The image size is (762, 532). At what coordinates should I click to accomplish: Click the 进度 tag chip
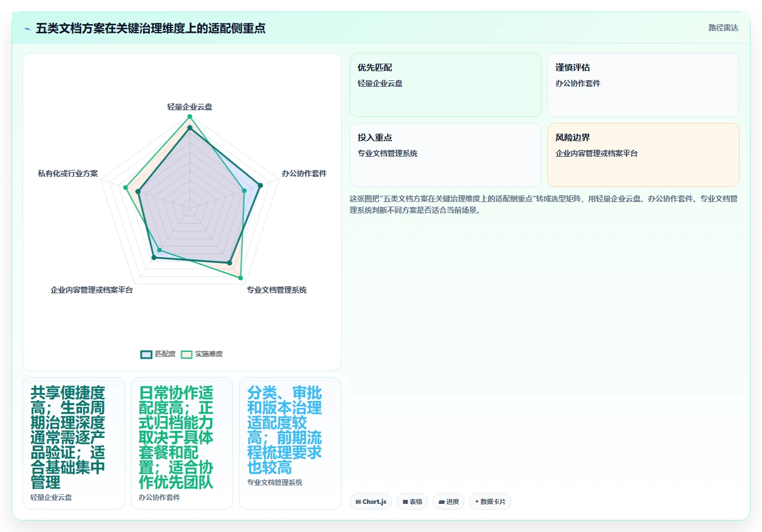[x=448, y=502]
